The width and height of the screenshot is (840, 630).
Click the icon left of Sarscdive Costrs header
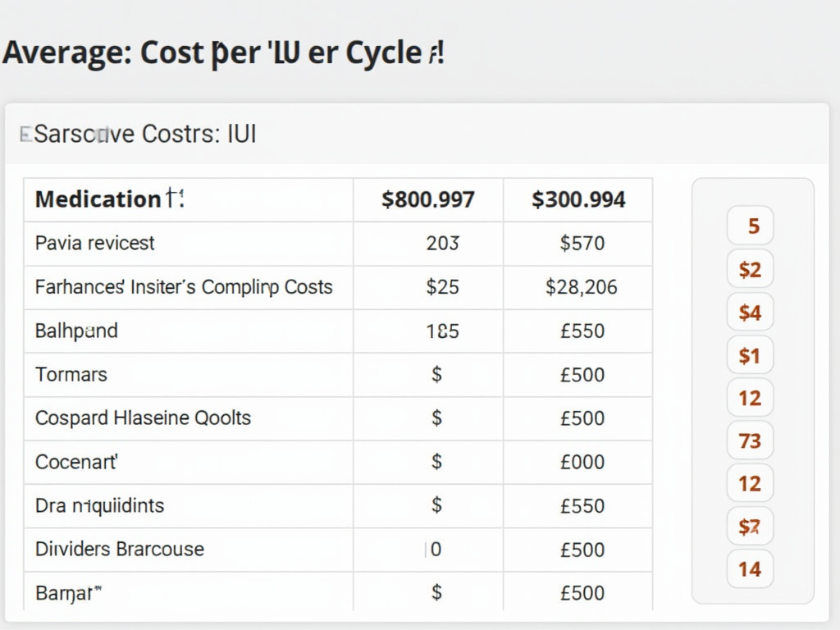(x=25, y=134)
